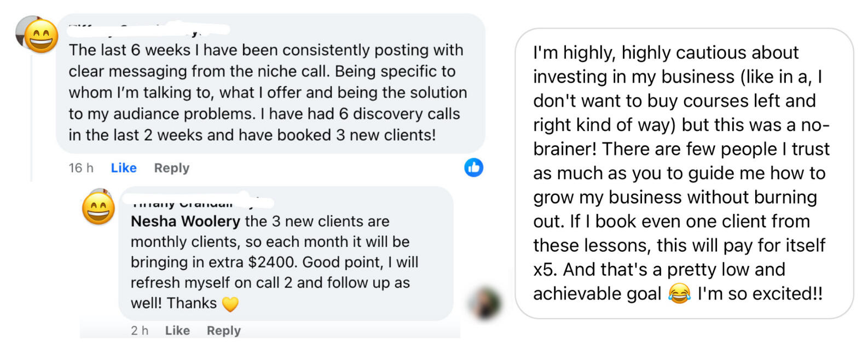
Task: Like the "last 6 weeks" comment
Action: coord(124,168)
